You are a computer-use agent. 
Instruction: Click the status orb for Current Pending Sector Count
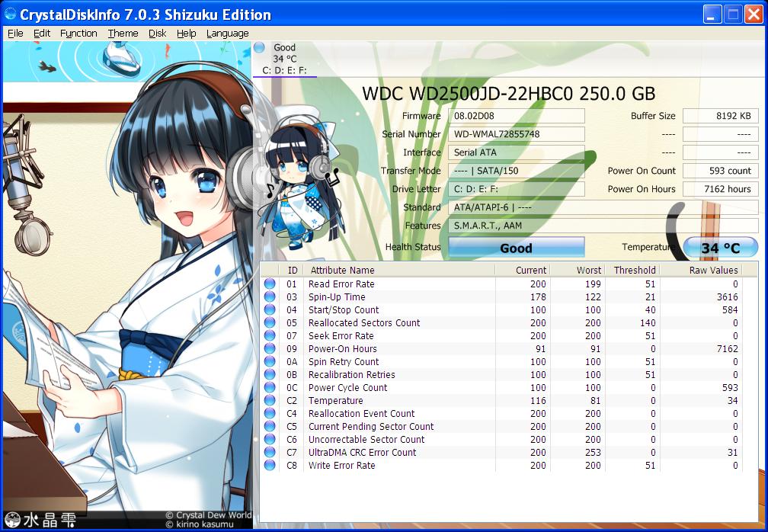coord(270,426)
